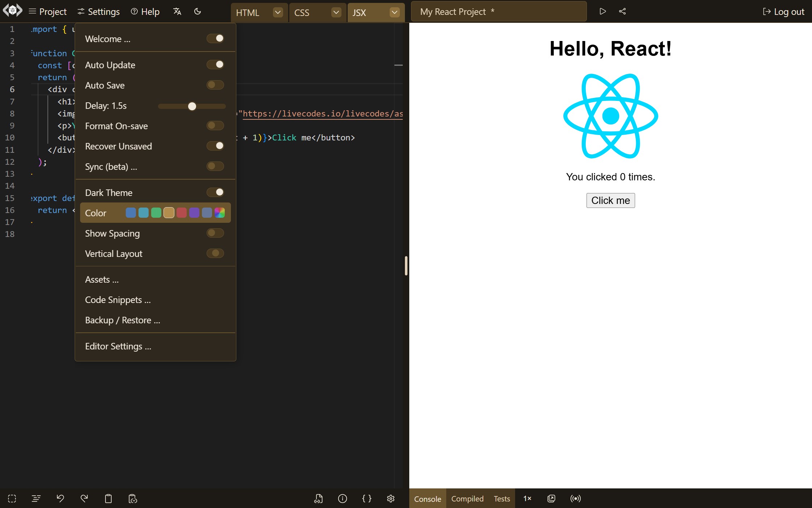This screenshot has height=508, width=812.
Task: Click the run/preview button in toolbar
Action: pos(602,11)
